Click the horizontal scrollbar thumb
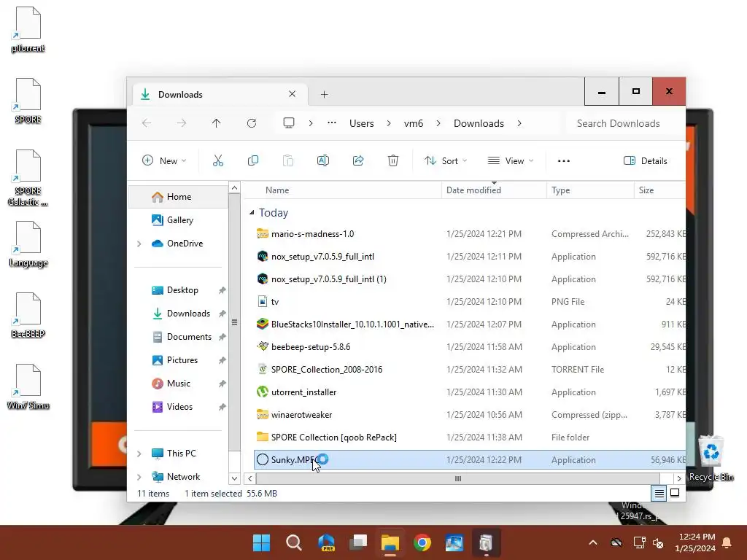Viewport: 747px width, 560px height. point(458,478)
